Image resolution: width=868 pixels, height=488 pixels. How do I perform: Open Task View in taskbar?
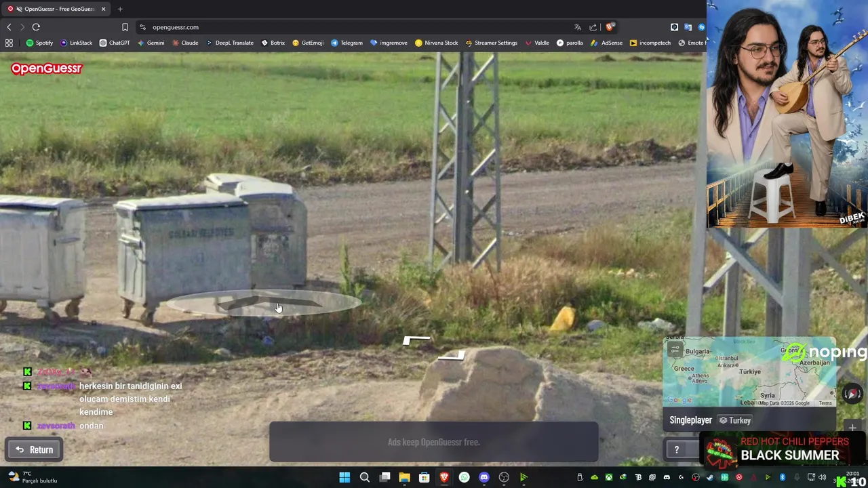click(384, 477)
